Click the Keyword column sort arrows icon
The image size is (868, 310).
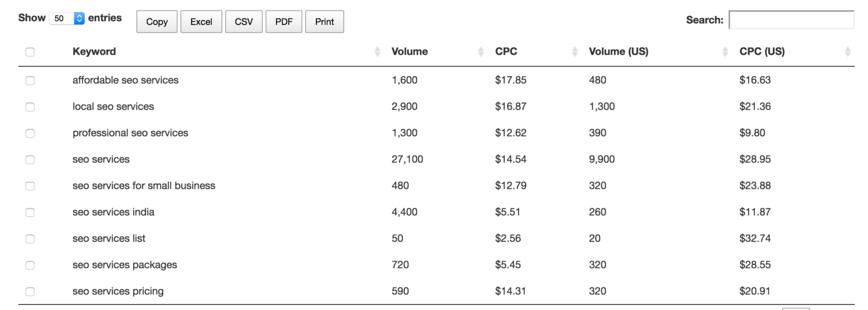pos(378,52)
